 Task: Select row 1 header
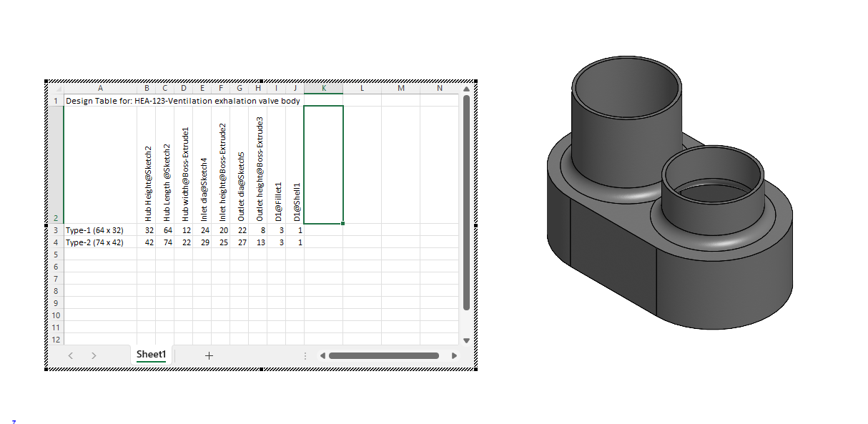tap(56, 100)
